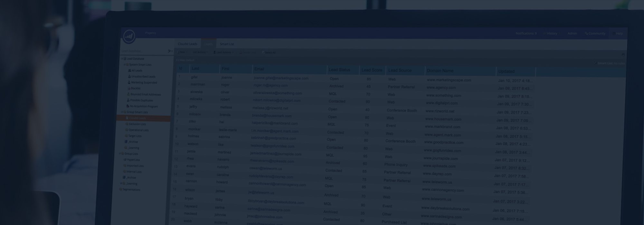Collapse the Group Lists folder
Viewport: 644px width, 225px height.
click(x=120, y=154)
